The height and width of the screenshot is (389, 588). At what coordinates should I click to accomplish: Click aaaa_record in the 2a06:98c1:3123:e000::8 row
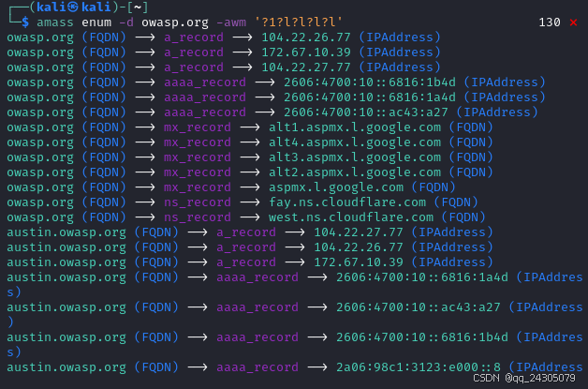click(257, 367)
